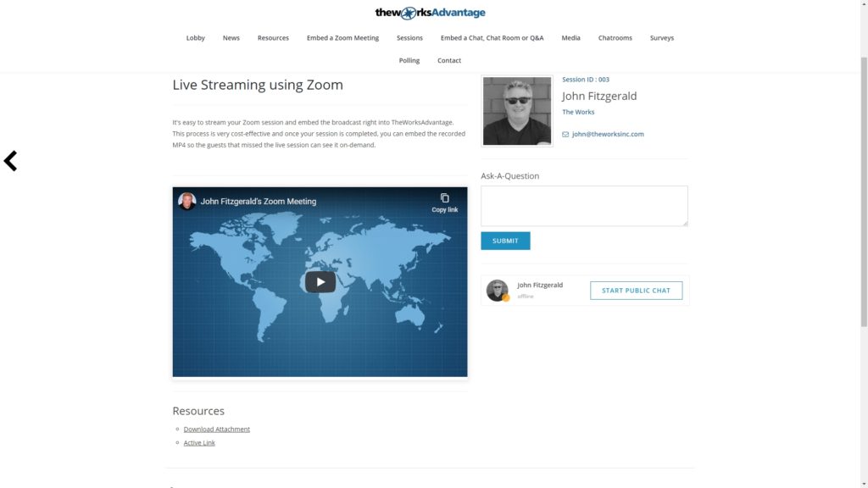Click the back arrow chevron on left edge
This screenshot has height=488, width=868.
tap(10, 161)
